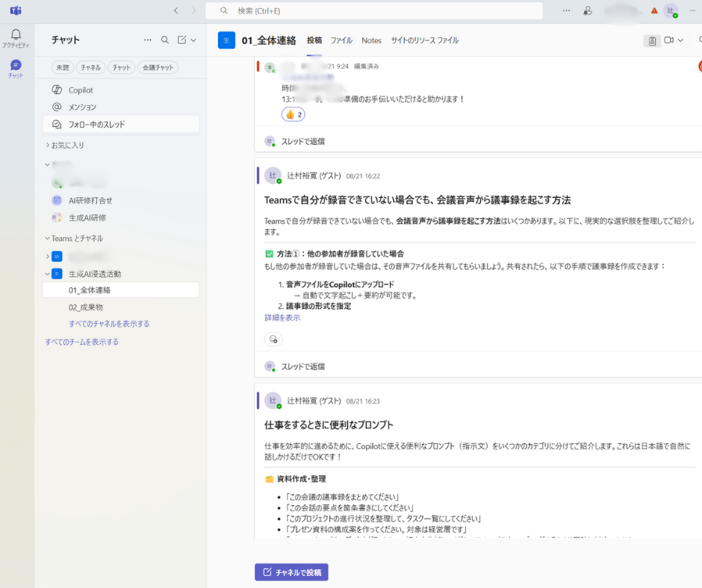This screenshot has width=702, height=588.
Task: Open the profile avatar 辻 account menu
Action: pos(670,10)
